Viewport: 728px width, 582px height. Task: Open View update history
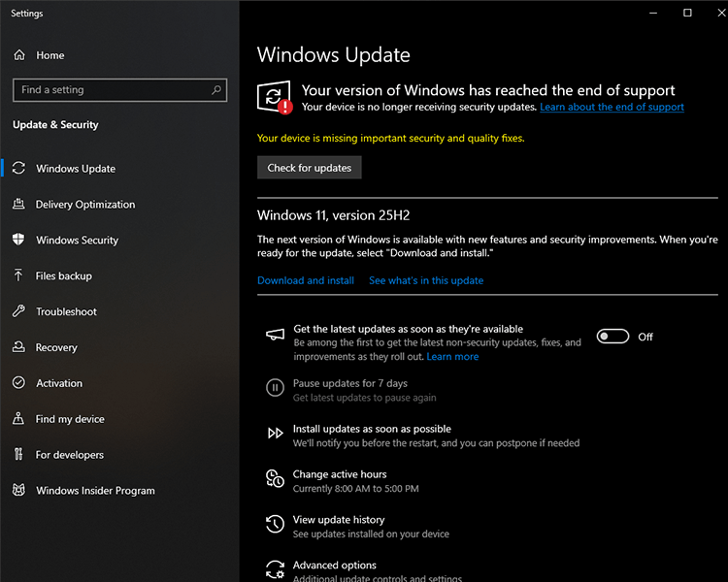339,520
